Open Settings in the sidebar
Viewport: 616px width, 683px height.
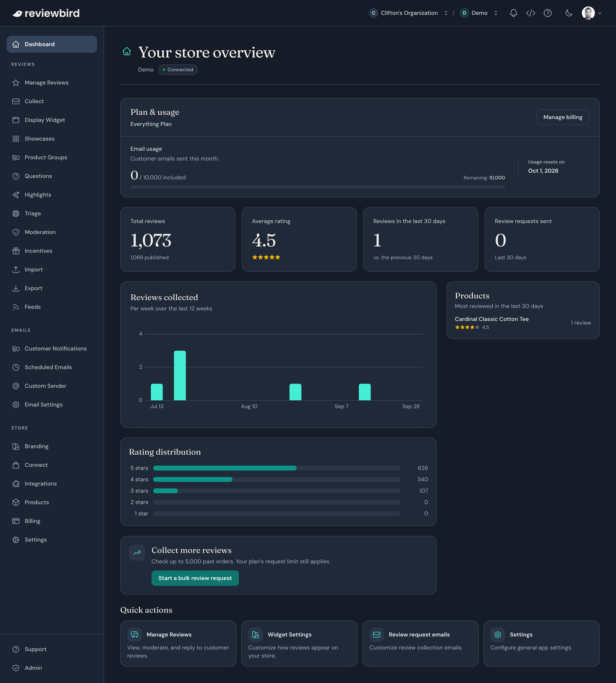pos(52,540)
